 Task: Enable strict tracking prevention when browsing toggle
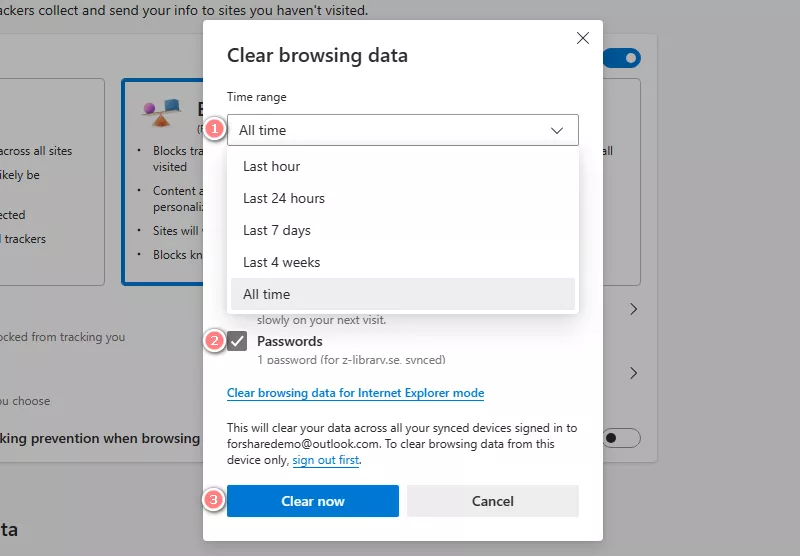pos(622,438)
